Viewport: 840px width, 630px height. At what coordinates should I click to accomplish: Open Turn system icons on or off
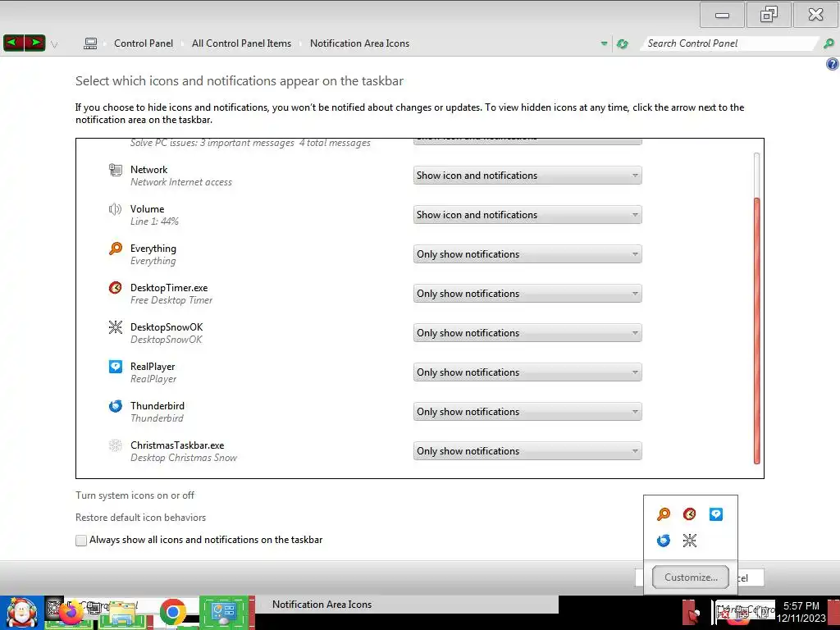click(x=135, y=495)
